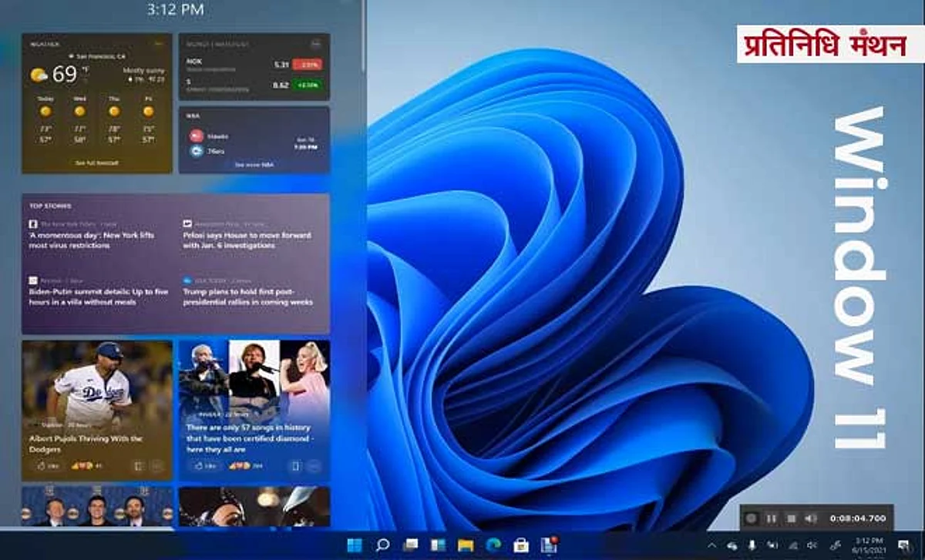Launch File Explorer from the taskbar
This screenshot has height=560, width=925.
click(466, 545)
